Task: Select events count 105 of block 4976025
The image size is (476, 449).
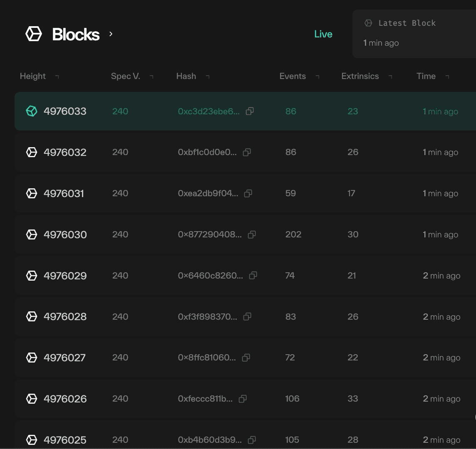Action: tap(292, 439)
